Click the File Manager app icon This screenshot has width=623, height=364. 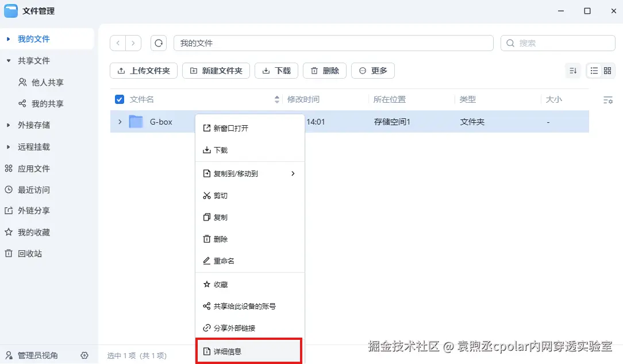[x=11, y=11]
